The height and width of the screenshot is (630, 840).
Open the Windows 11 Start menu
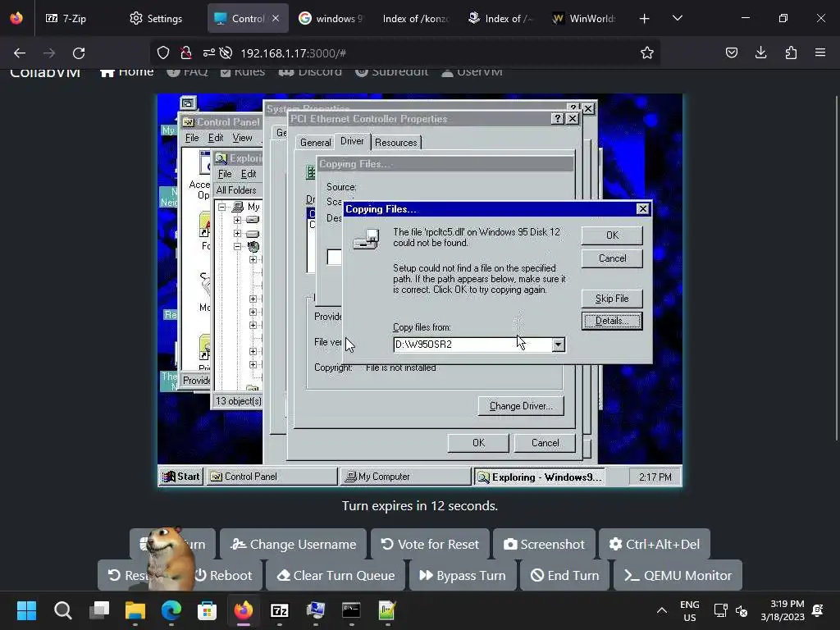coord(26,610)
